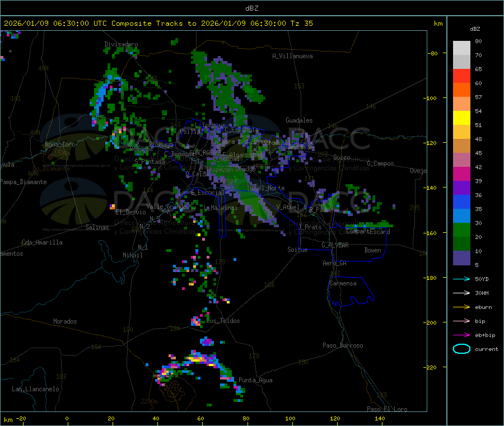Click the 'Paso_El_Loro' map label
This screenshot has height=426, width=504.
point(387,409)
